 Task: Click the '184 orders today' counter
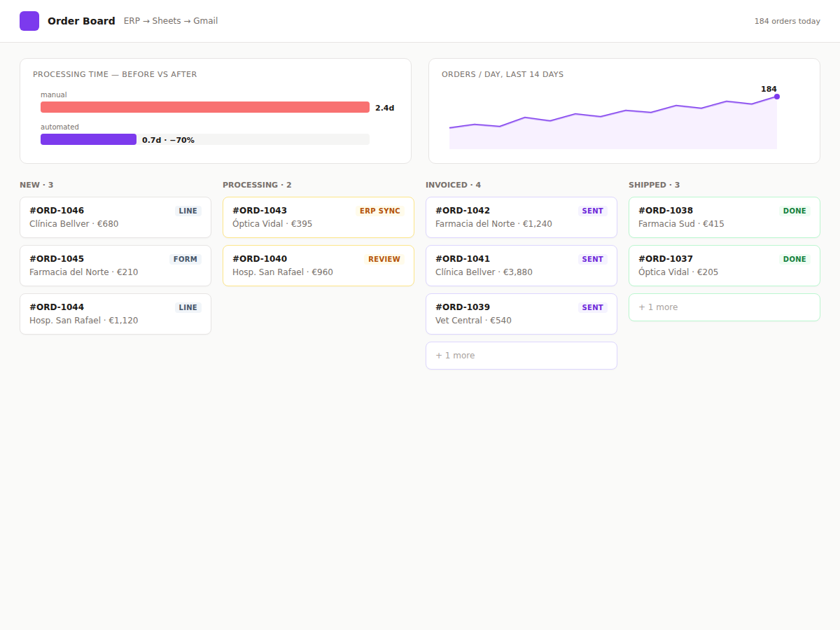[x=787, y=21]
